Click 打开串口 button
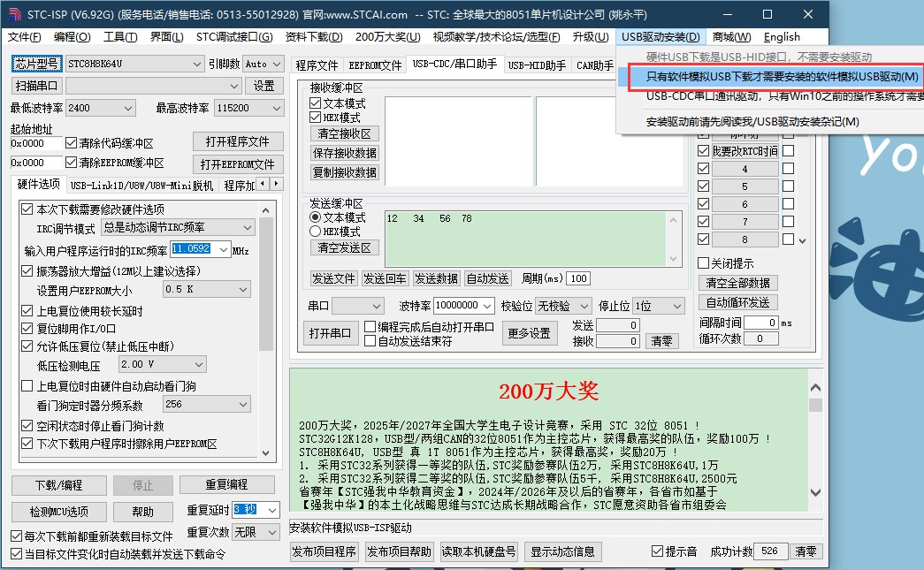The image size is (924, 570). coord(330,333)
